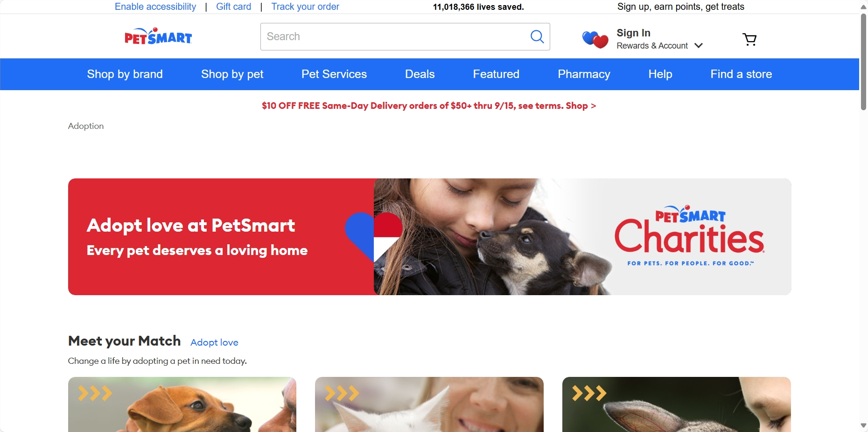Image resolution: width=868 pixels, height=432 pixels.
Task: Open the shopping cart icon
Action: click(749, 39)
